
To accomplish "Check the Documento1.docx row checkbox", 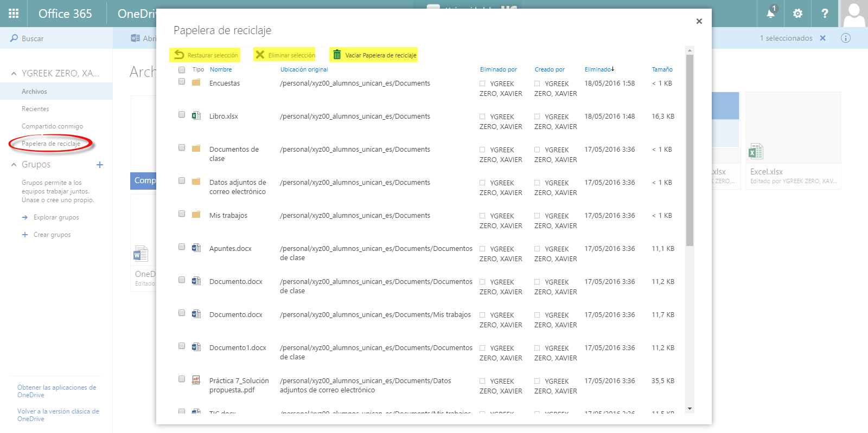I will [182, 346].
